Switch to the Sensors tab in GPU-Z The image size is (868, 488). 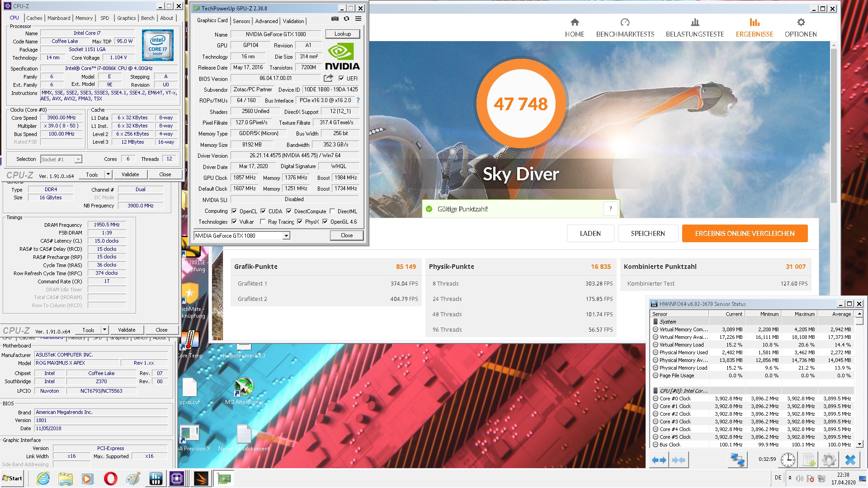pyautogui.click(x=241, y=21)
